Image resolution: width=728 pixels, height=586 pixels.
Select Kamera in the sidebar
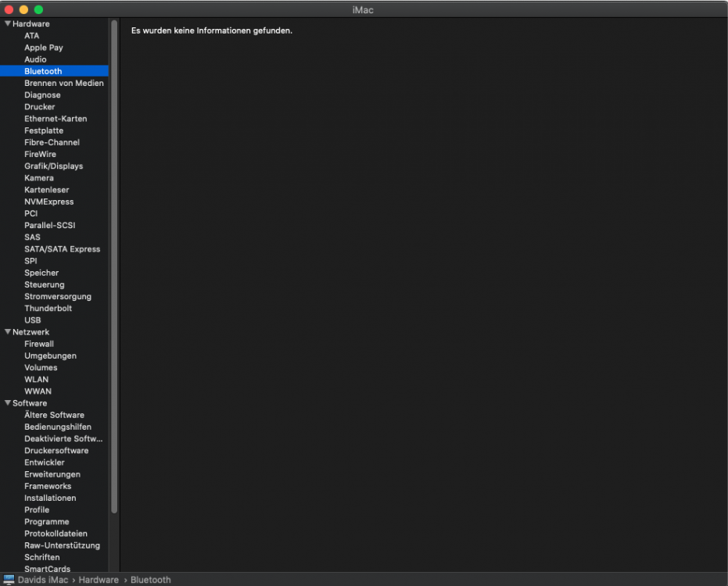pos(39,177)
